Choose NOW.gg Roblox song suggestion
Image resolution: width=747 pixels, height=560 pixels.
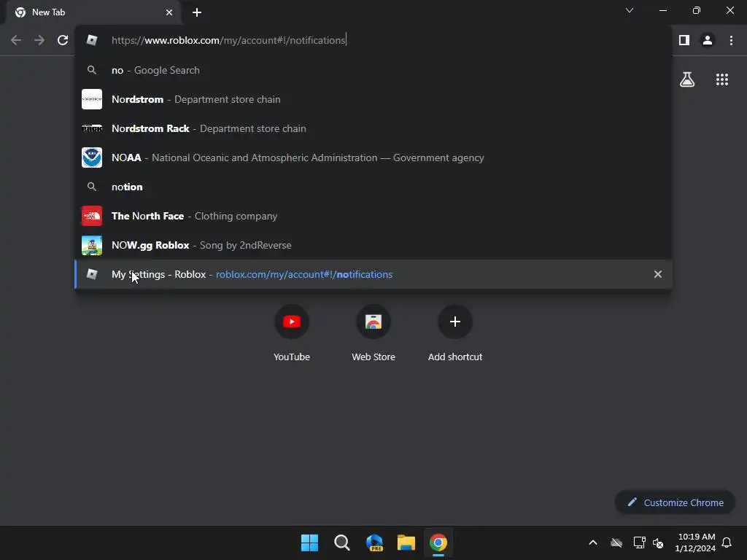pos(373,245)
